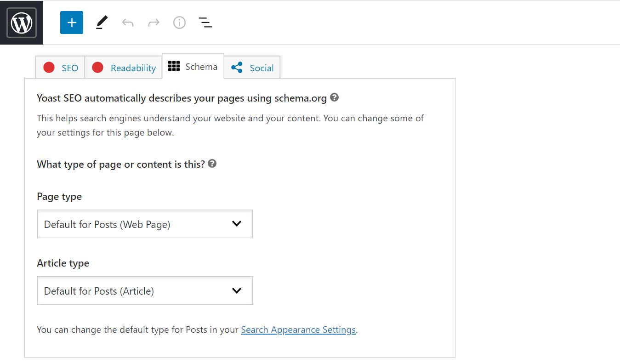Open the Page type dropdown

[x=144, y=224]
